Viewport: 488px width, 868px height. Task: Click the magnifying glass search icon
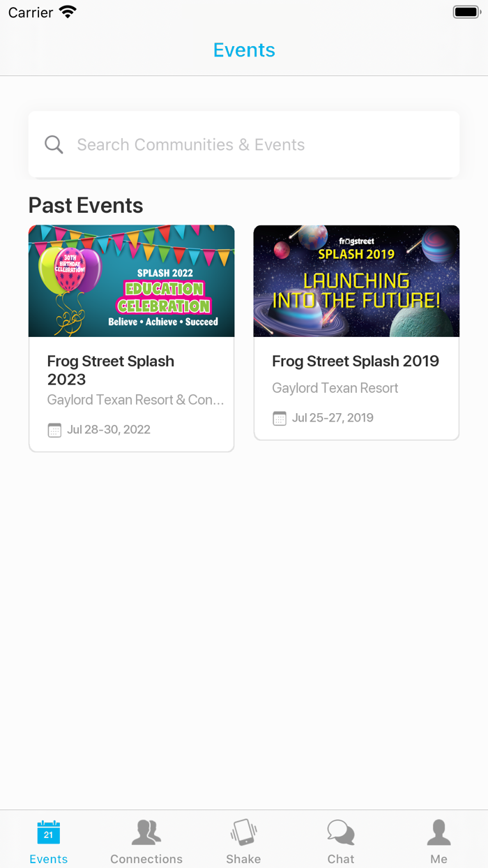54,144
